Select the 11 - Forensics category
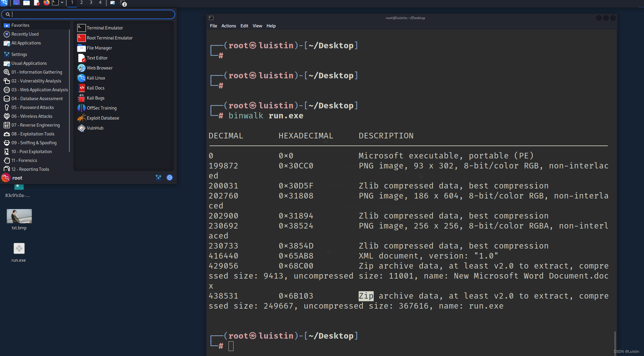Image resolution: width=644 pixels, height=356 pixels. click(24, 160)
